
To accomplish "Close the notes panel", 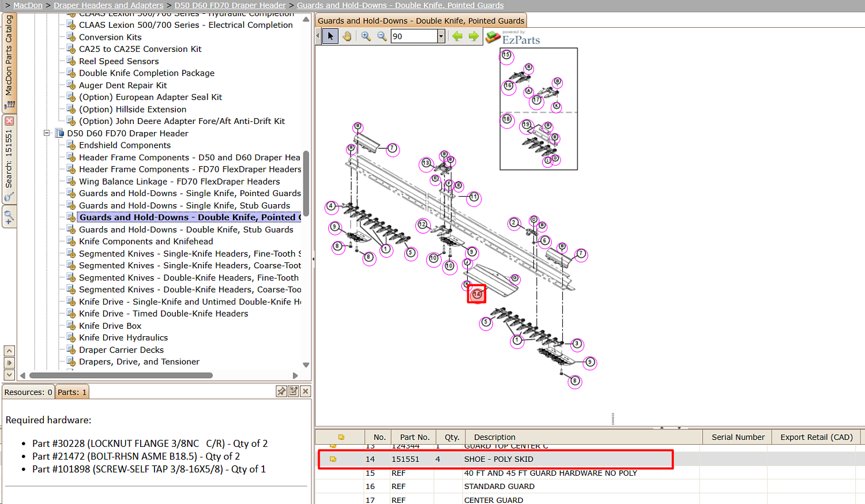I will pyautogui.click(x=306, y=392).
